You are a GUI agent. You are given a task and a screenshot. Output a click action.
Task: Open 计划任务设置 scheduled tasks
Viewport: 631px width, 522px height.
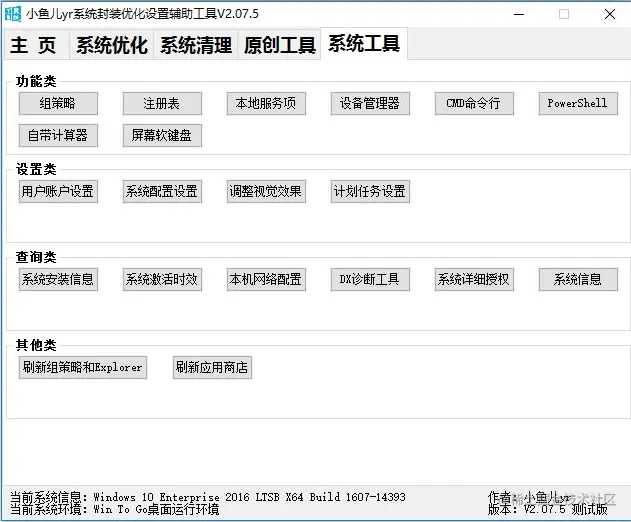pos(370,191)
